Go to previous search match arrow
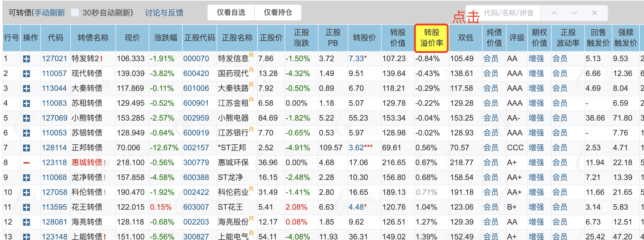 pos(554,13)
